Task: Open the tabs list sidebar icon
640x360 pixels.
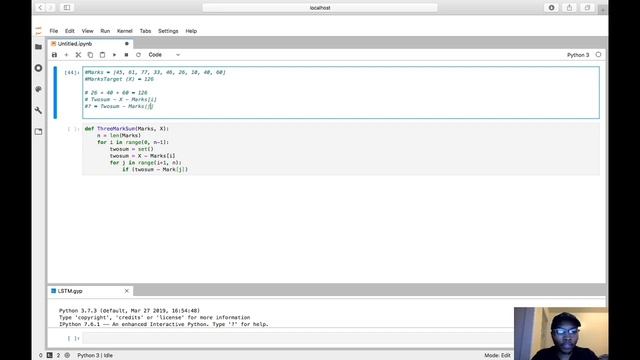Action: [38, 132]
